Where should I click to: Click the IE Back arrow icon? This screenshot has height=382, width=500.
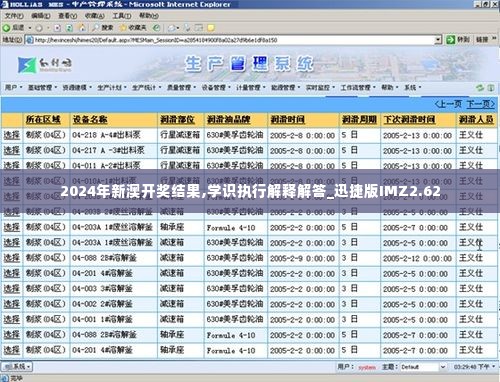(6, 28)
